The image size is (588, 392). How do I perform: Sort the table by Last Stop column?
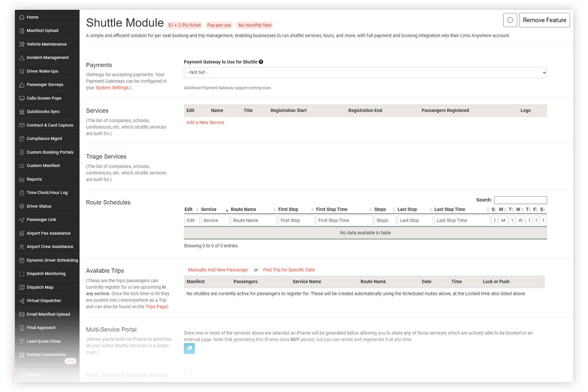407,209
